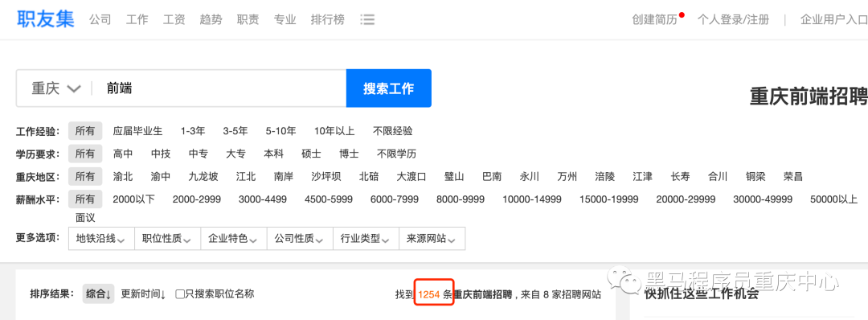Filter experience by 3-5年
The width and height of the screenshot is (868, 320).
(x=235, y=131)
